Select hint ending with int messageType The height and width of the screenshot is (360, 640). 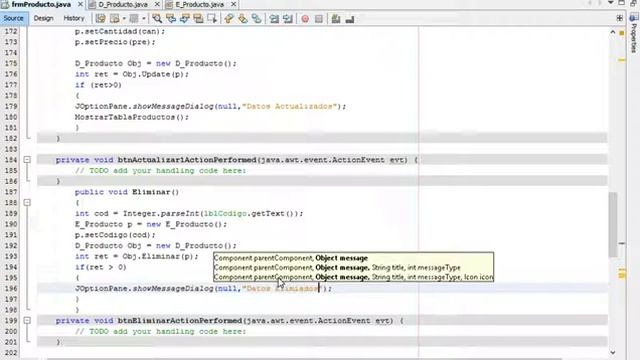point(337,267)
